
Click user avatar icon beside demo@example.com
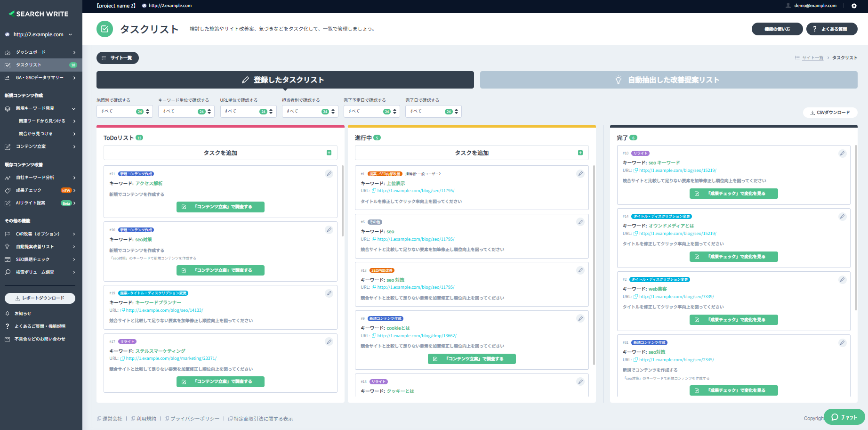point(788,6)
